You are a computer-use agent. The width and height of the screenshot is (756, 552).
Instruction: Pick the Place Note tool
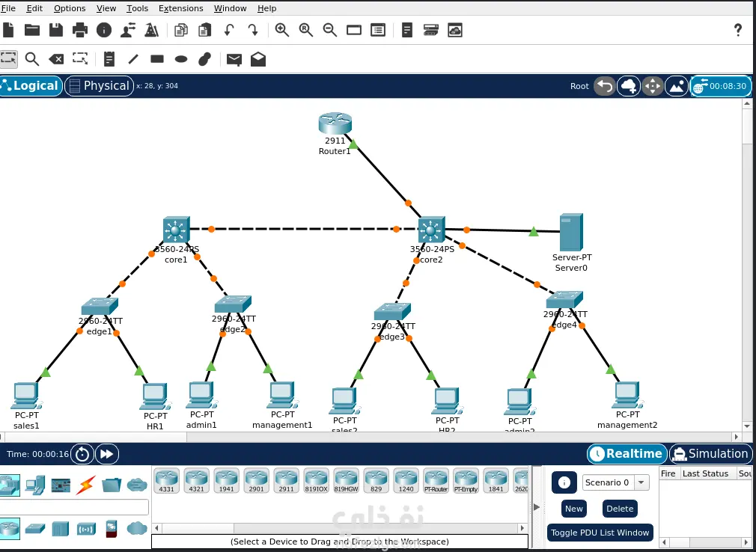(x=109, y=59)
